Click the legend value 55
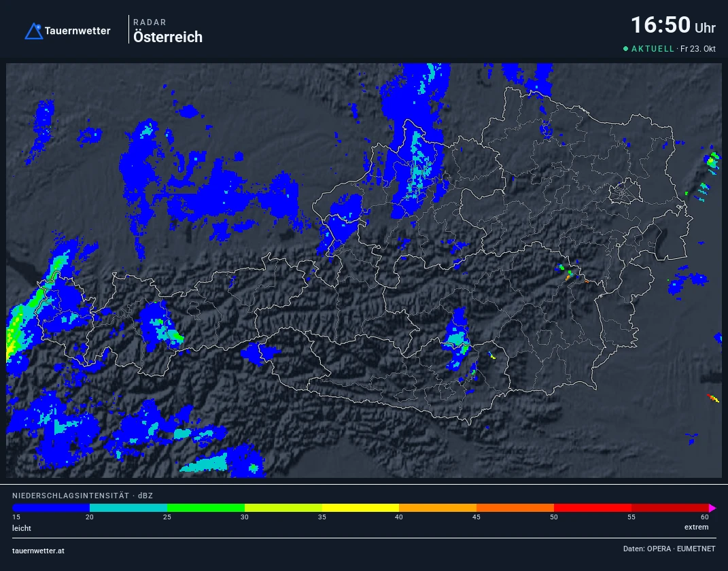The height and width of the screenshot is (571, 728). [x=631, y=517]
